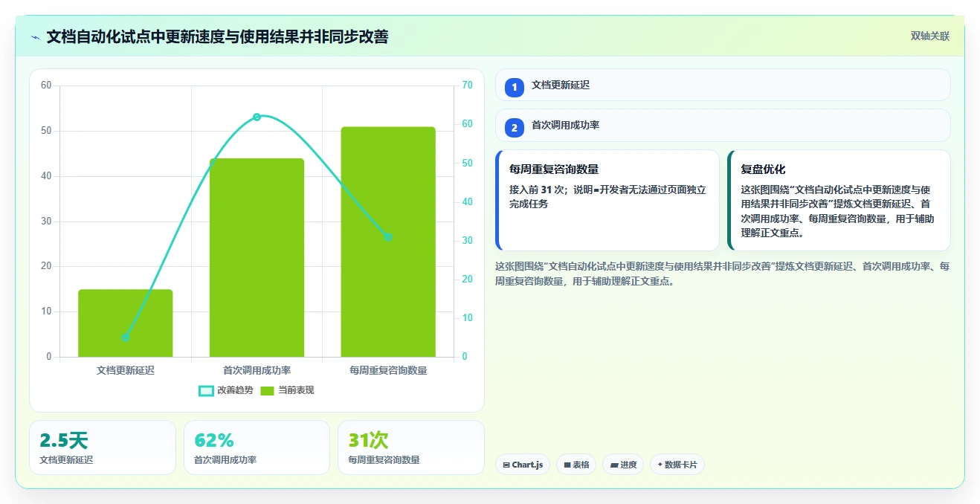Click the numbered badge 1 for 文档更新延迟
This screenshot has width=980, height=504.
pyautogui.click(x=515, y=87)
